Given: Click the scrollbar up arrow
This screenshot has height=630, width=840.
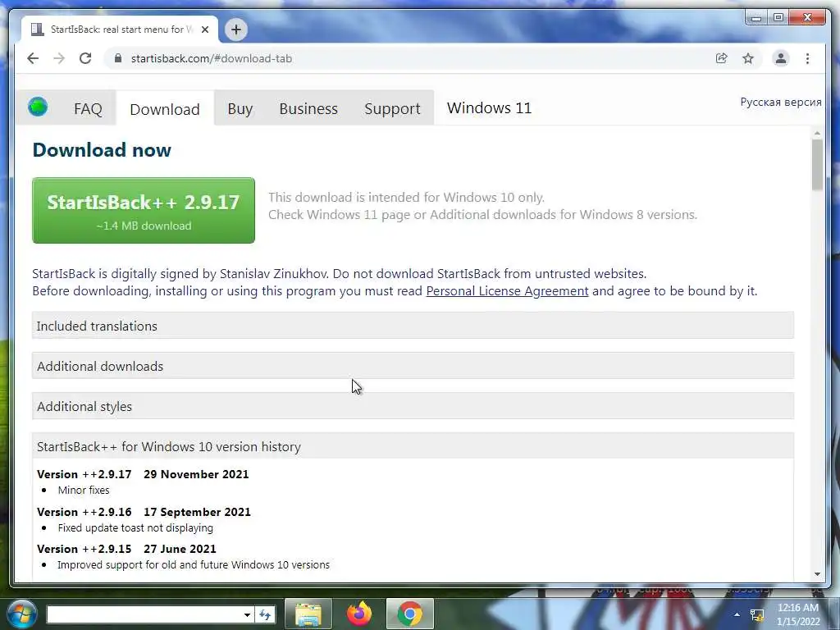Looking at the screenshot, I should 817,133.
